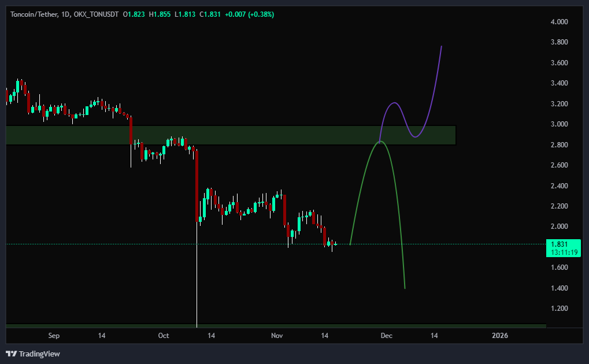Click the large red October crash candle

pos(197,185)
